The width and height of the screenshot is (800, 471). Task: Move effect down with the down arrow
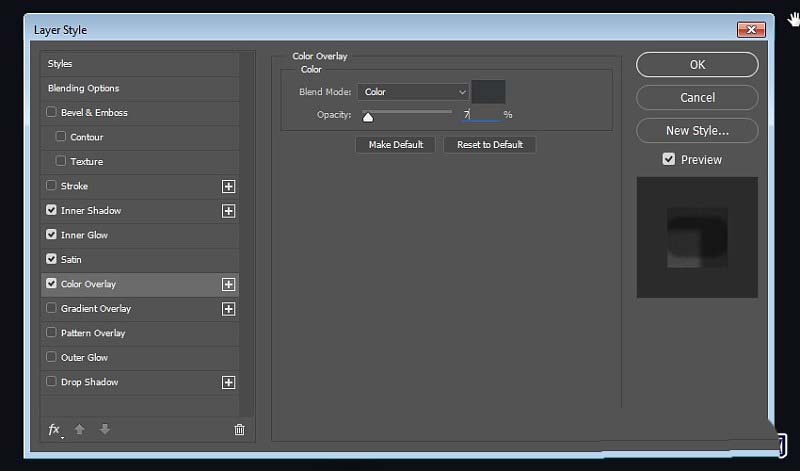pos(105,429)
